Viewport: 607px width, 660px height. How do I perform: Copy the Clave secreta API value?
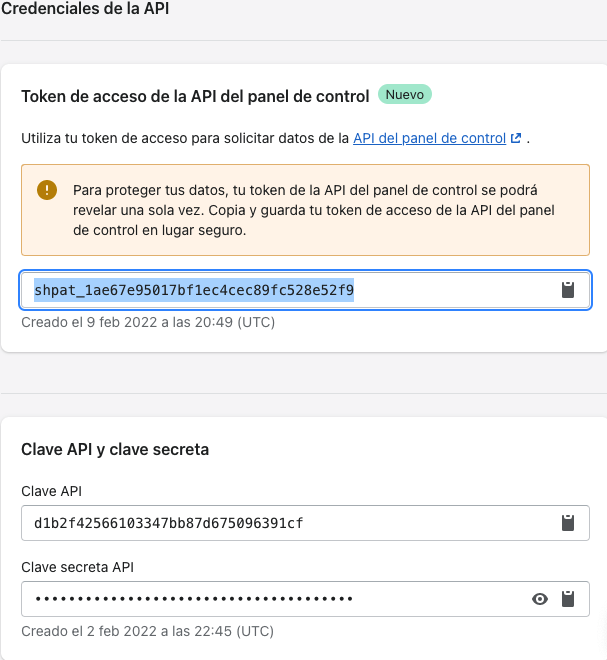[568, 599]
